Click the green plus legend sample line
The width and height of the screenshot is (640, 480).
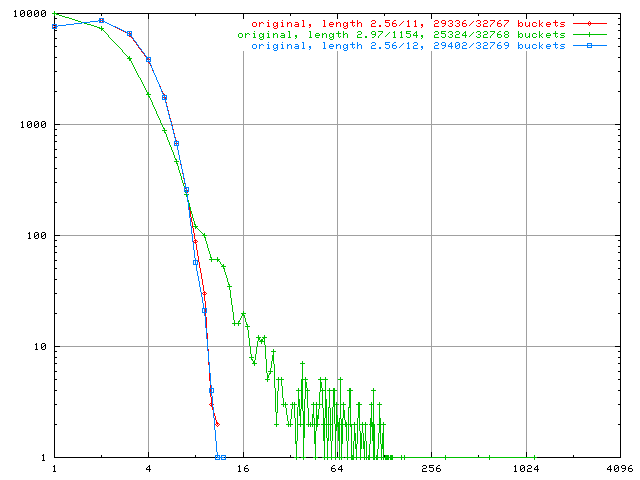(x=589, y=35)
